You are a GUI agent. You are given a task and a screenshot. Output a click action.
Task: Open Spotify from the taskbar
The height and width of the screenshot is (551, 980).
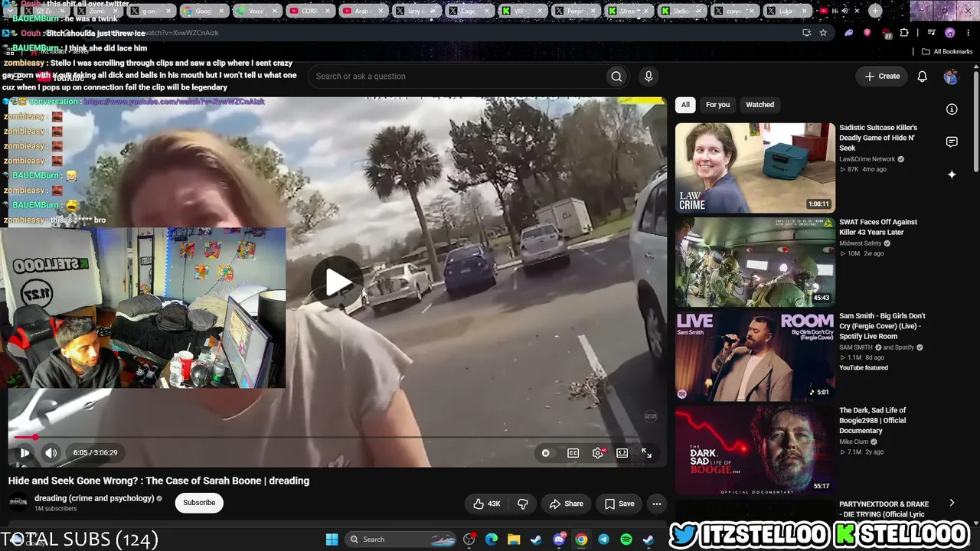pyautogui.click(x=626, y=540)
